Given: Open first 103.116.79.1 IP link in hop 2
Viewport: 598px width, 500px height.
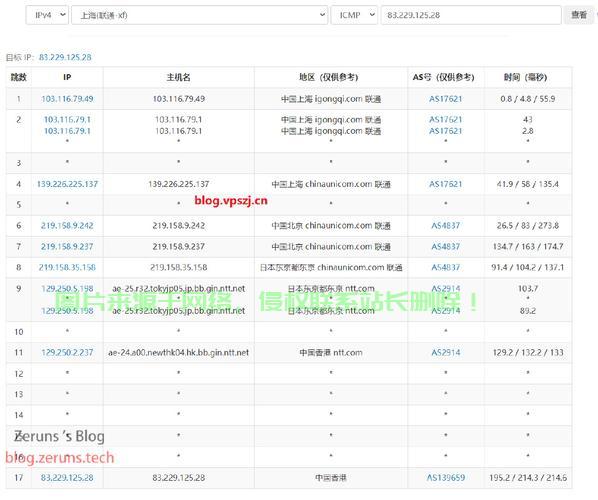Looking at the screenshot, I should (x=67, y=119).
